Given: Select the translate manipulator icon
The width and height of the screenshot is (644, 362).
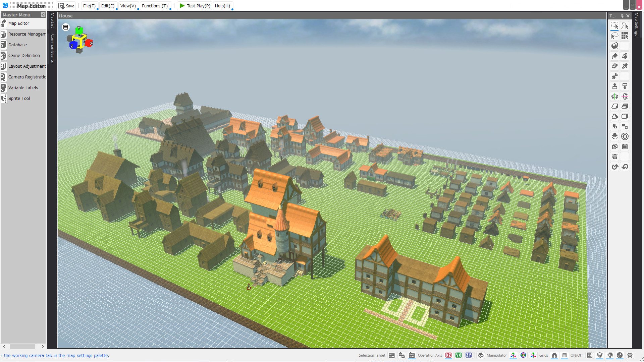Looking at the screenshot, I should [513, 355].
